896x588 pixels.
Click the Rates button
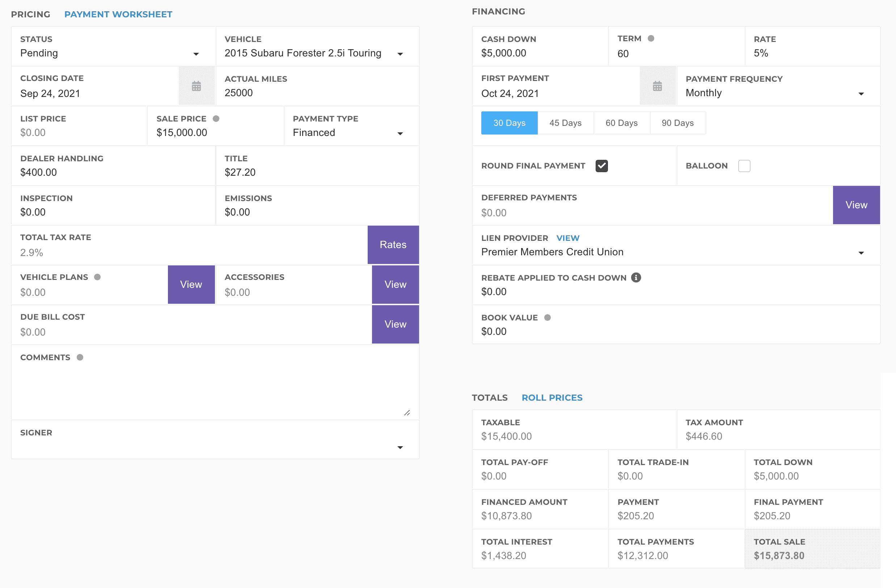click(x=393, y=244)
